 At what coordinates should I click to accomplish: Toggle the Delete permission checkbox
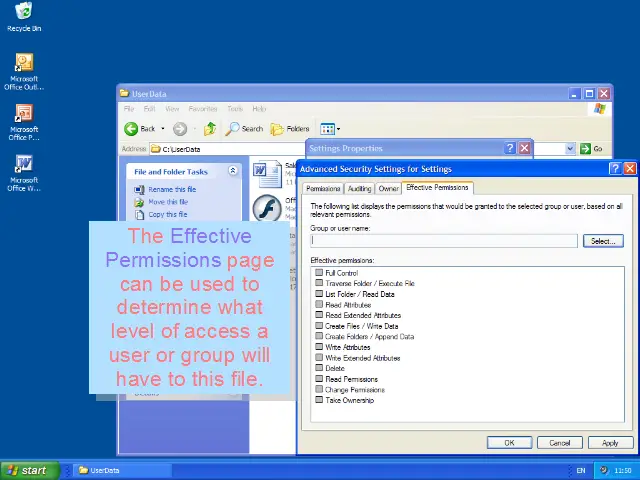point(319,368)
